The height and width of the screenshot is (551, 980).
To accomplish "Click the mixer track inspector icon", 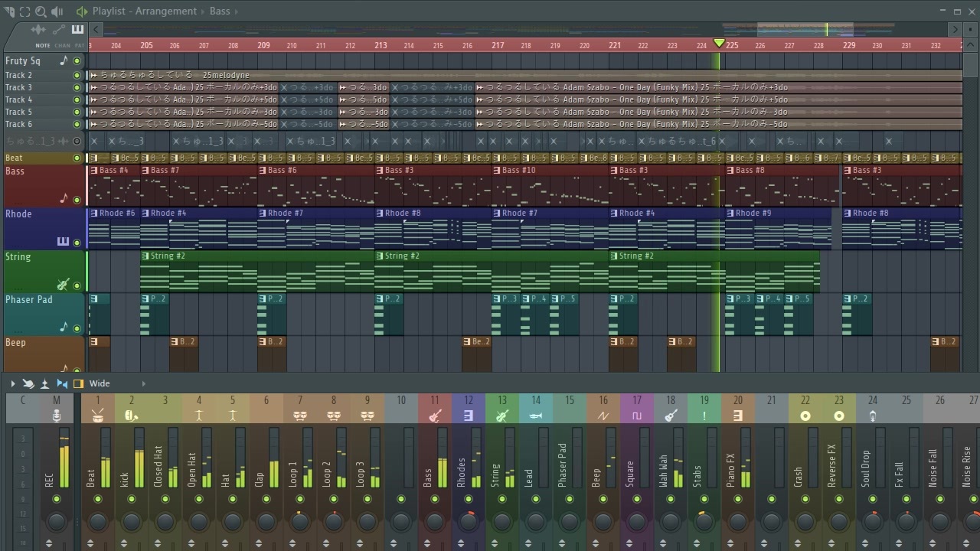I will point(44,383).
